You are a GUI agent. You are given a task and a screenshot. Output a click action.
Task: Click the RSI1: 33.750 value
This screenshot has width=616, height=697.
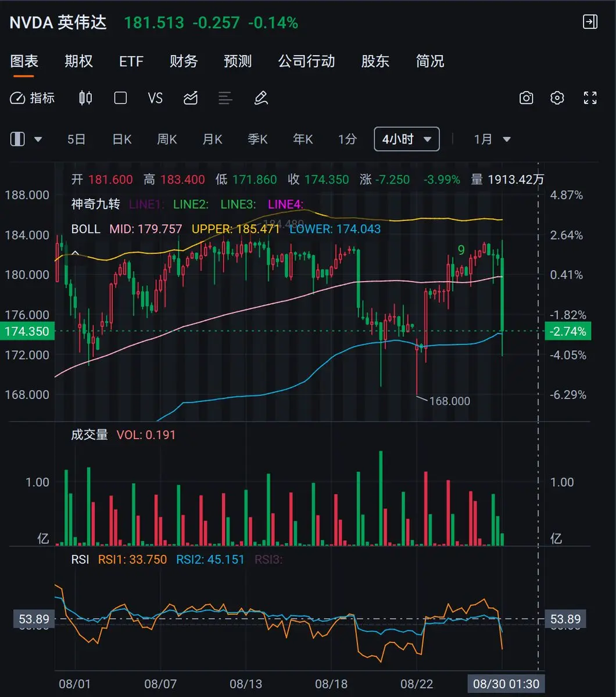point(132,560)
